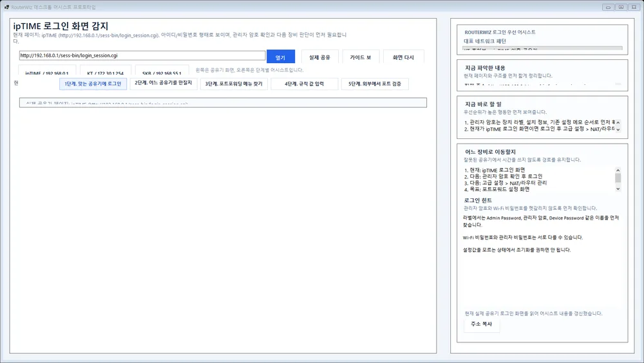Click scroll-down arrow in 지금 바로 할 일 list

[618, 129]
